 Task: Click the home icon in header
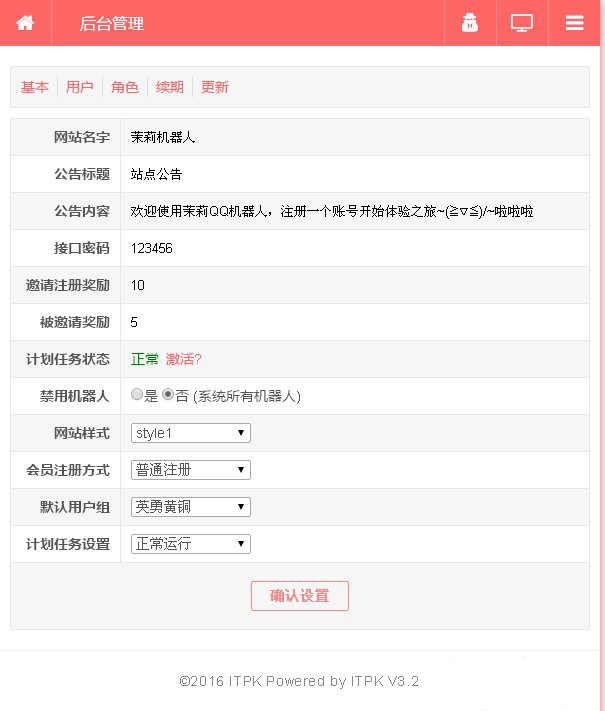point(25,23)
